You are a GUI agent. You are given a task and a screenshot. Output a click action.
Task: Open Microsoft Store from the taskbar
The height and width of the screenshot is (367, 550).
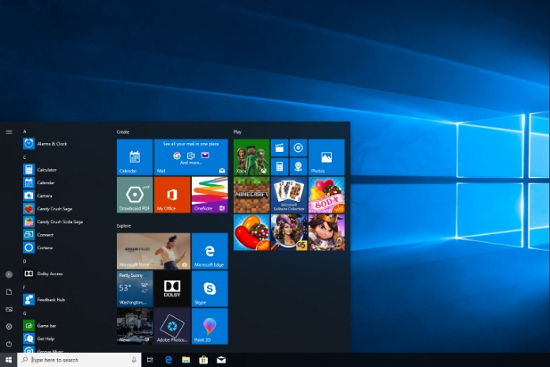click(x=203, y=360)
